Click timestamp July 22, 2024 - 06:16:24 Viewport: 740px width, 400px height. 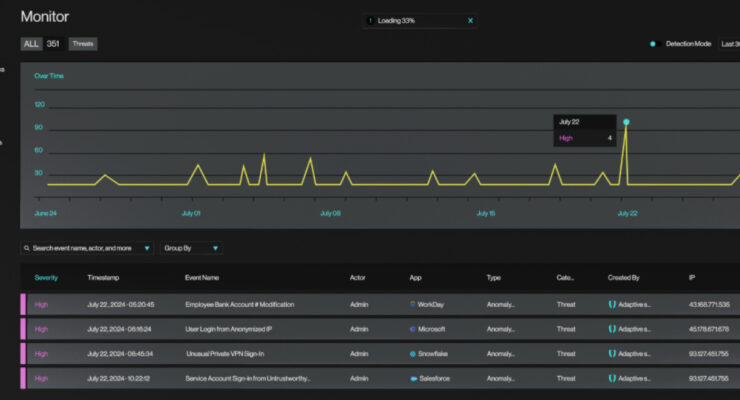(x=119, y=329)
